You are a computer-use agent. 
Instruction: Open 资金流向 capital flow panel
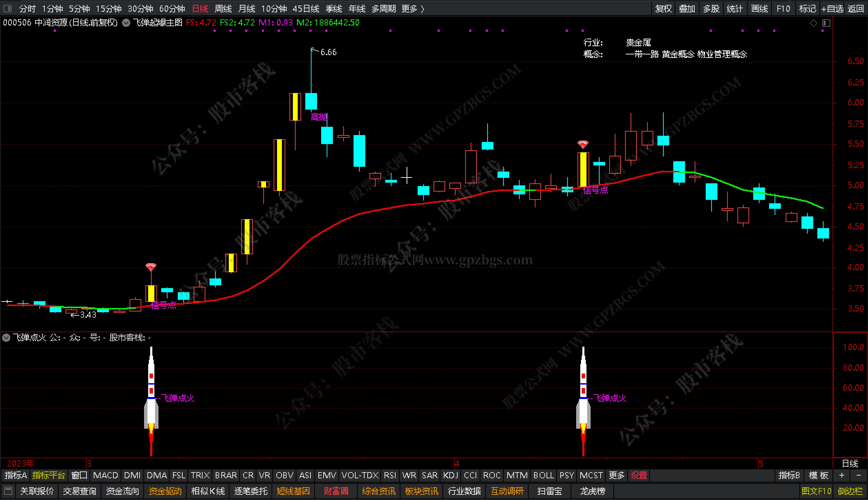(x=122, y=491)
